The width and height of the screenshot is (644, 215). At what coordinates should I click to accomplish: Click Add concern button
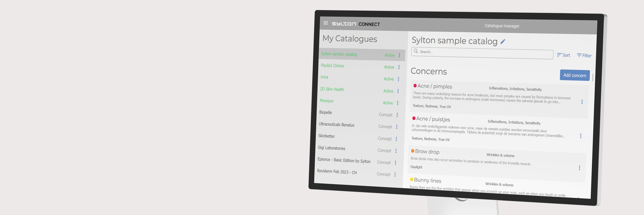574,75
